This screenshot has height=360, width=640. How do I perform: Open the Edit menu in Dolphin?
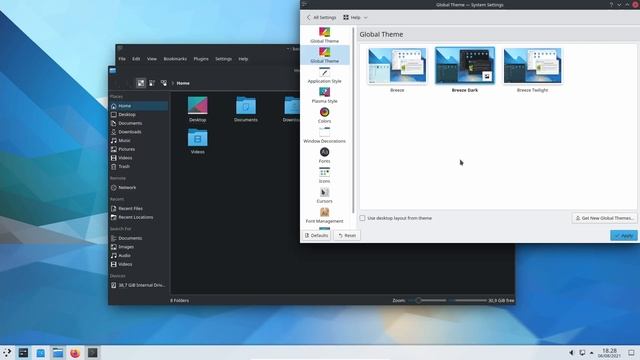tap(136, 59)
